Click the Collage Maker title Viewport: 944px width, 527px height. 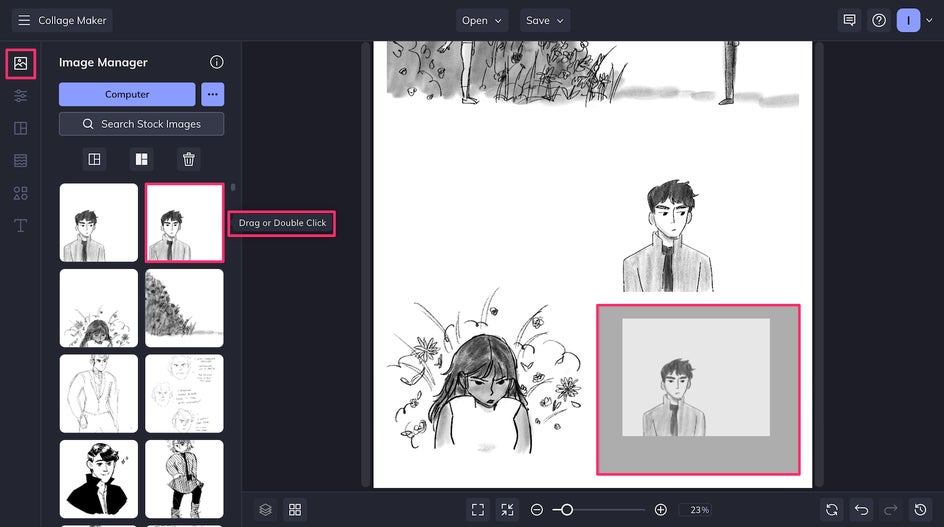tap(72, 20)
